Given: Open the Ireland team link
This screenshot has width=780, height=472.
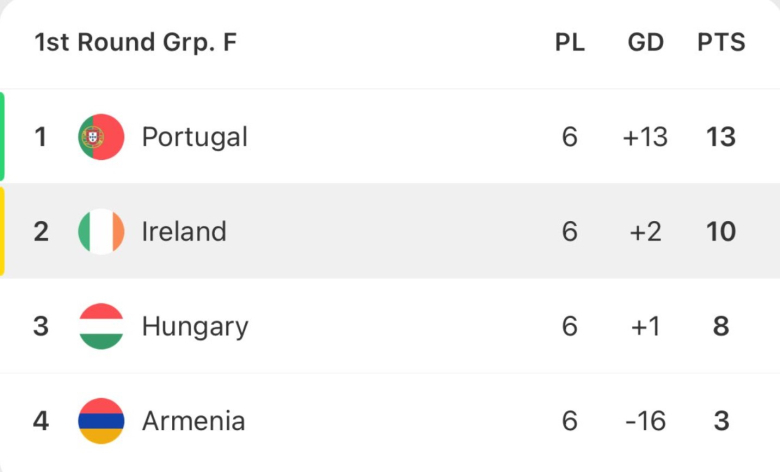Looking at the screenshot, I should tap(184, 232).
